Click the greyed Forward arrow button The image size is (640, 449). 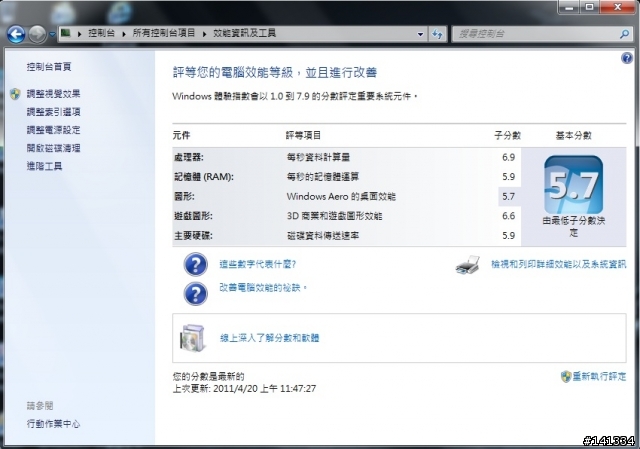pyautogui.click(x=37, y=34)
